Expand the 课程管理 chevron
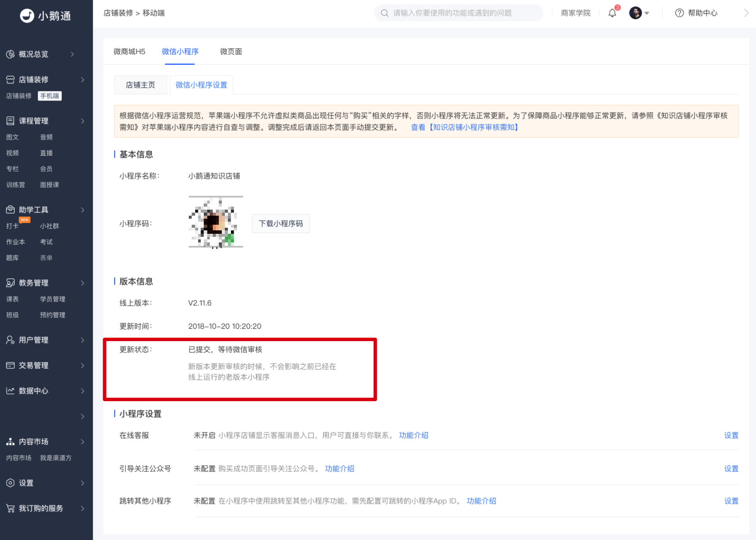Viewport: 756px width, 540px height. [82, 121]
